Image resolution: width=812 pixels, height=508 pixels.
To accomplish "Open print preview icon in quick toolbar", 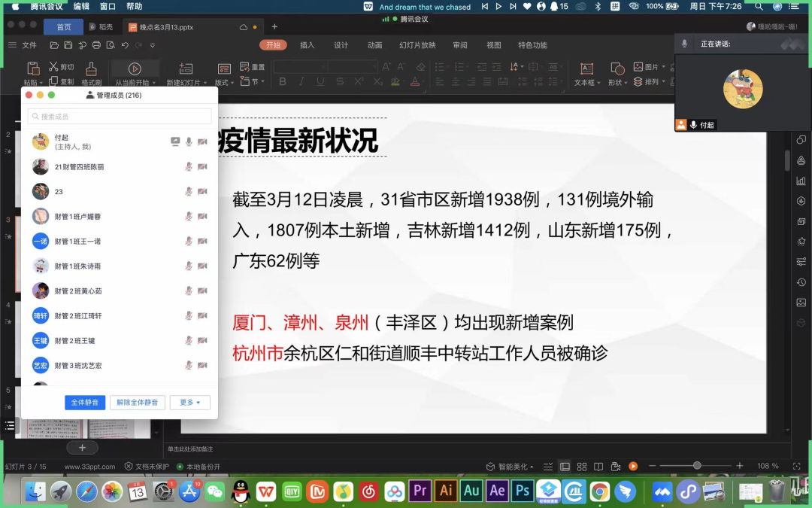I will pos(111,45).
